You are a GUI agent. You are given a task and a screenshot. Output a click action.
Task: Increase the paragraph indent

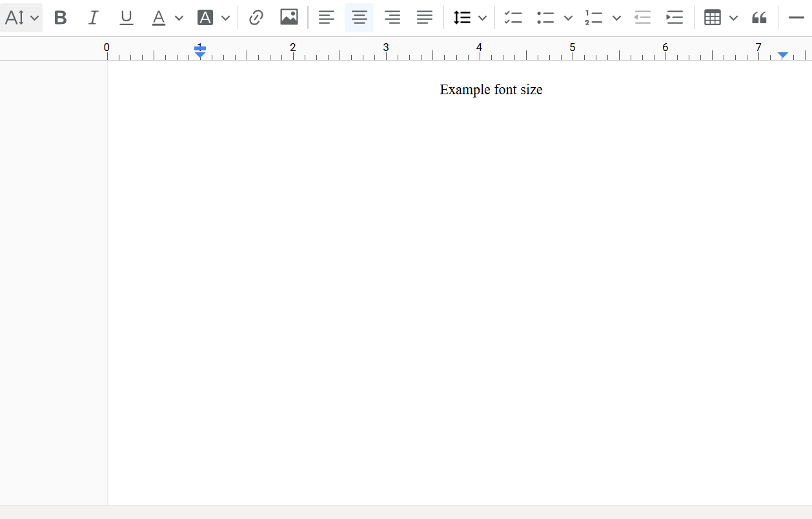click(675, 18)
